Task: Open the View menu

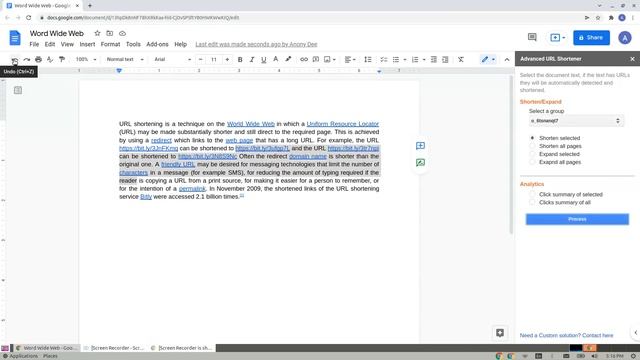Action: pyautogui.click(x=67, y=44)
